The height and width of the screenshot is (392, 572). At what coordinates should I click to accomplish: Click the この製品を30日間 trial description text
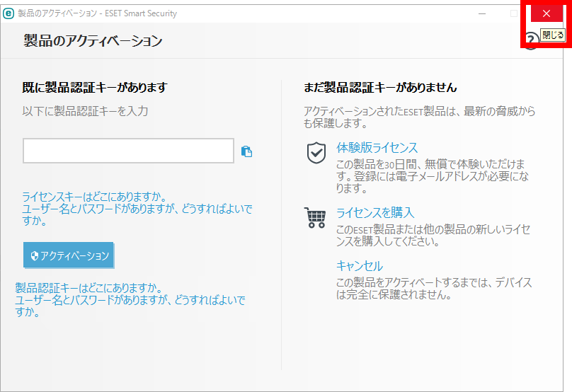click(x=432, y=176)
